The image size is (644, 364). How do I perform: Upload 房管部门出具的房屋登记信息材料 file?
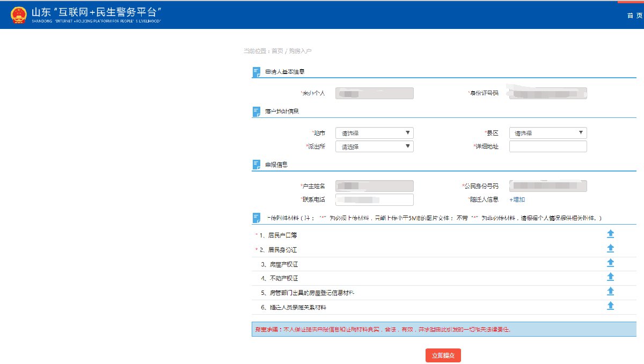[610, 291]
